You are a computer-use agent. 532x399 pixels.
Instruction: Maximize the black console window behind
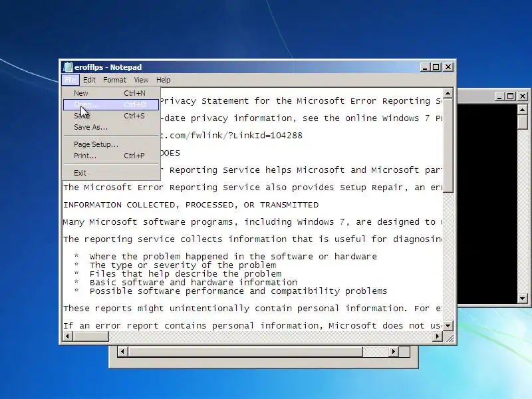pyautogui.click(x=511, y=96)
